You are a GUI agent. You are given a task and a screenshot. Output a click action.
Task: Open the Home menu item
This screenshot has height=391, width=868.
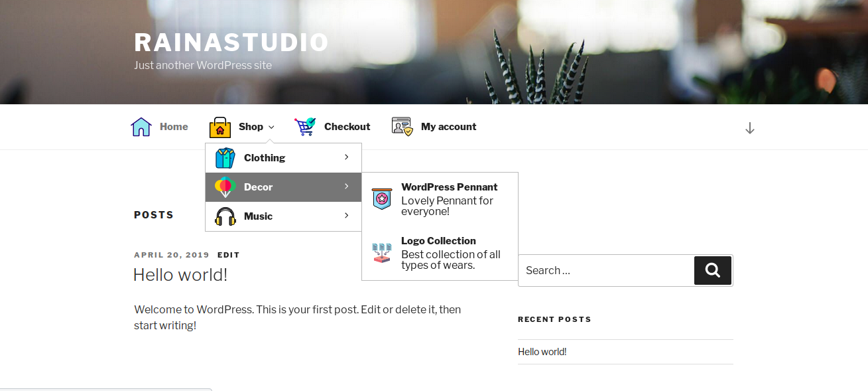(x=174, y=127)
